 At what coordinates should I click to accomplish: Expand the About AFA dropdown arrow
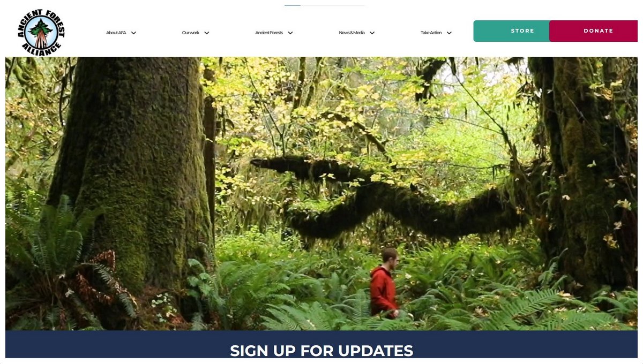[x=133, y=33]
